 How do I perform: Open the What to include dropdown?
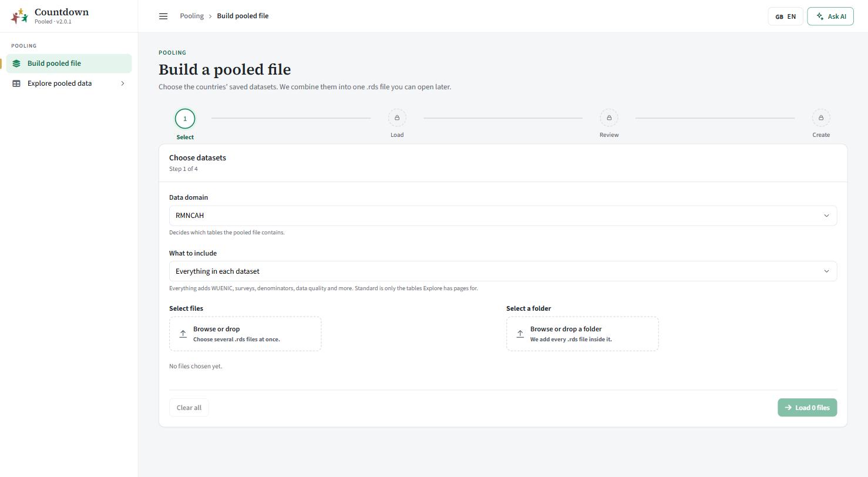pos(503,271)
